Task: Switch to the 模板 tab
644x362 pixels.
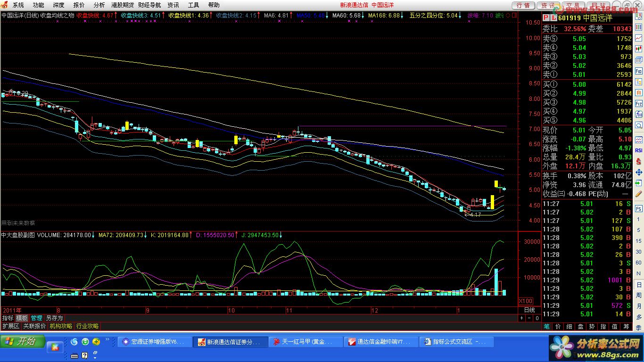Action: click(22, 318)
